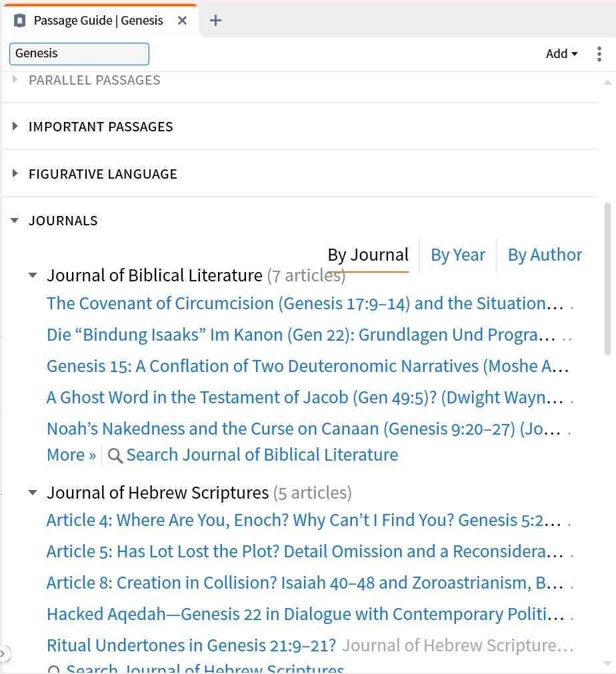616x674 pixels.
Task: Click the Genesis reference input field
Action: (x=79, y=54)
